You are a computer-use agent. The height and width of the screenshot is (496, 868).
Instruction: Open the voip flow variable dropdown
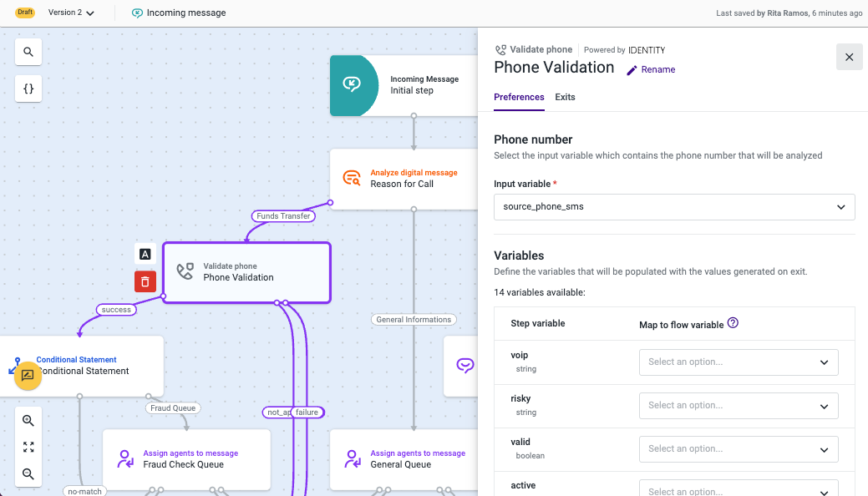point(739,362)
